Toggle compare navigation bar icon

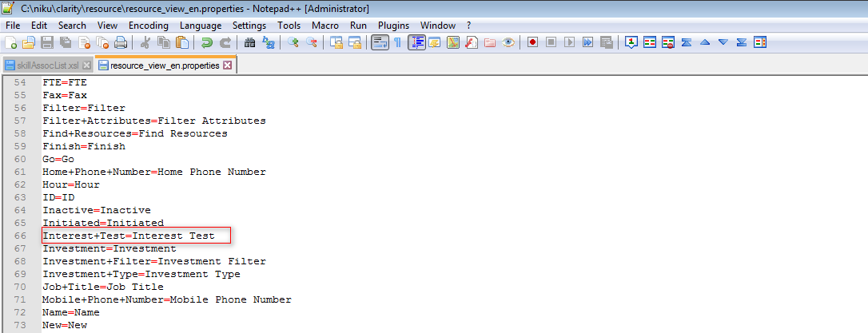coord(760,42)
